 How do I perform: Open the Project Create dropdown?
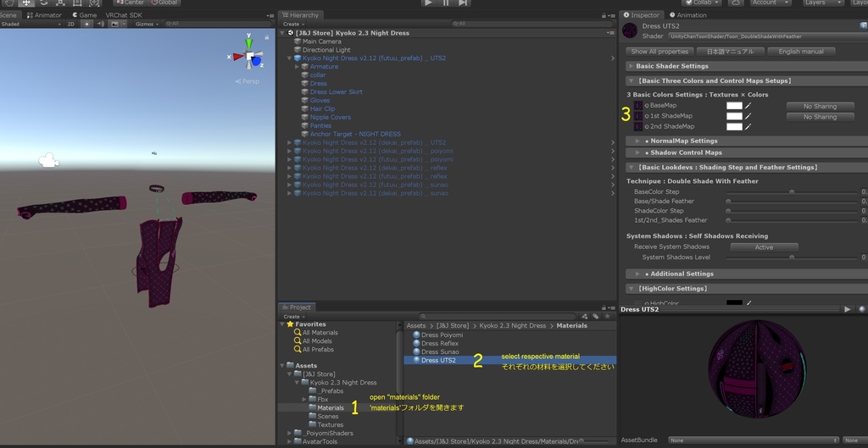coord(293,317)
